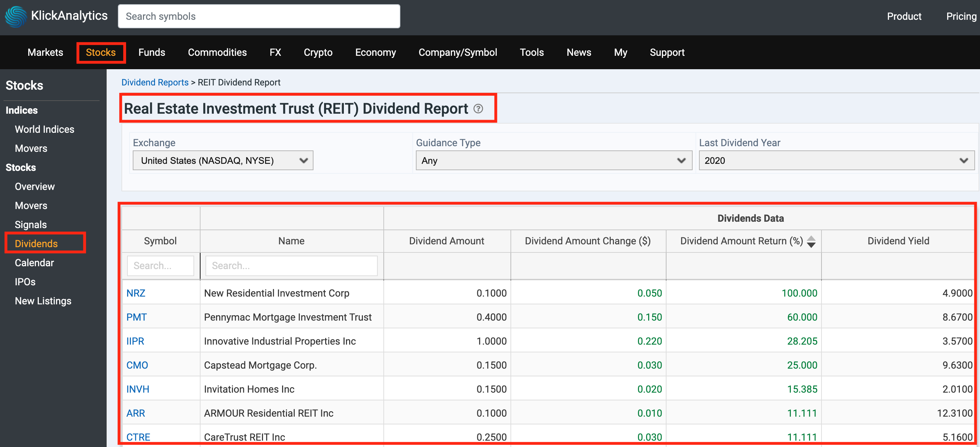Open the News menu
Viewport: 980px width, 447px height.
coord(579,53)
